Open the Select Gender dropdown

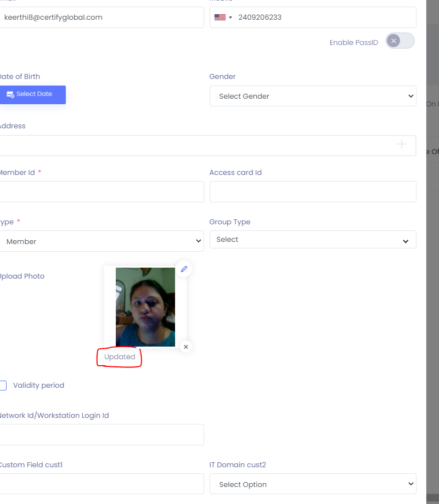coord(313,96)
